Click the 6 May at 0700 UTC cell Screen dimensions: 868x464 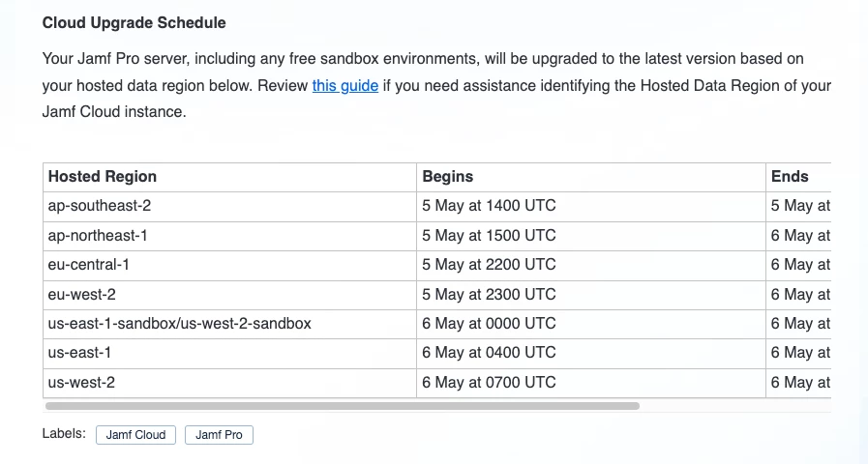click(x=590, y=383)
